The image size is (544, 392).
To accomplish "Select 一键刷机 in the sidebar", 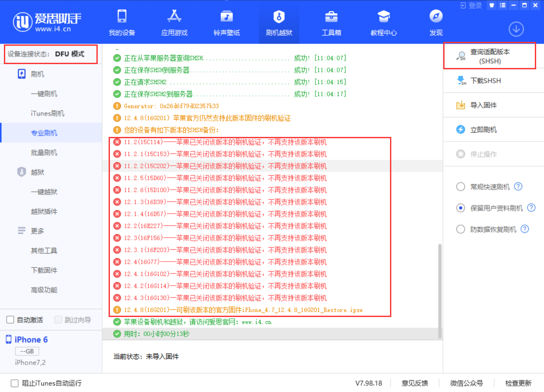I will pos(44,94).
